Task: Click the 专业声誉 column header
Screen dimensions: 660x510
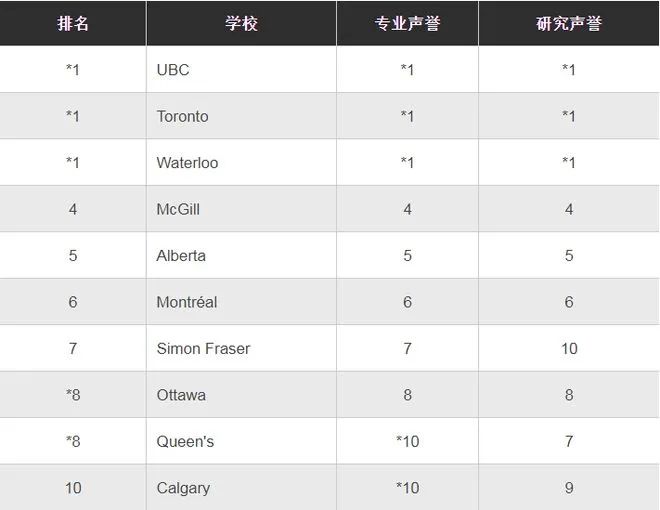Action: pos(407,23)
